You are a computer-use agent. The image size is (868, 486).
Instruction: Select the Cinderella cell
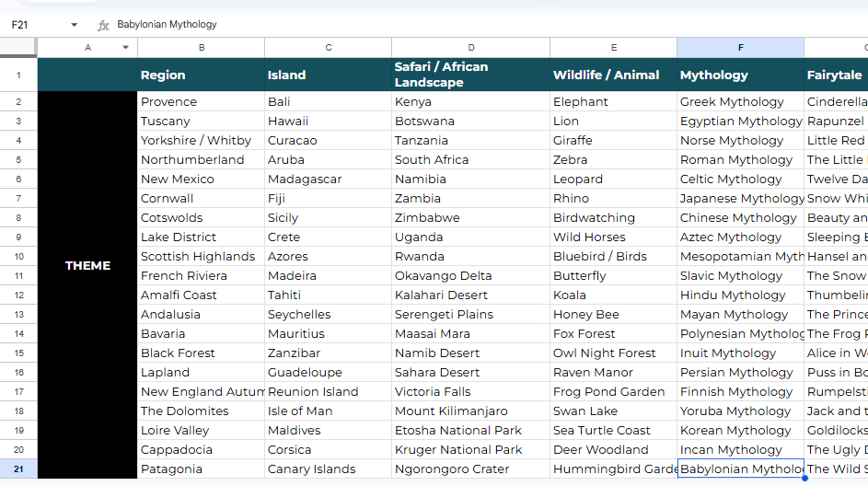tap(836, 102)
